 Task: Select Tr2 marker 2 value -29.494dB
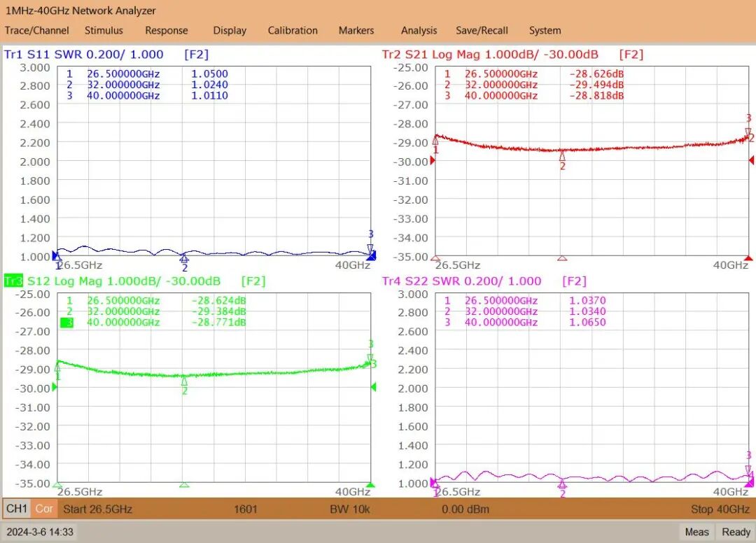(596, 84)
